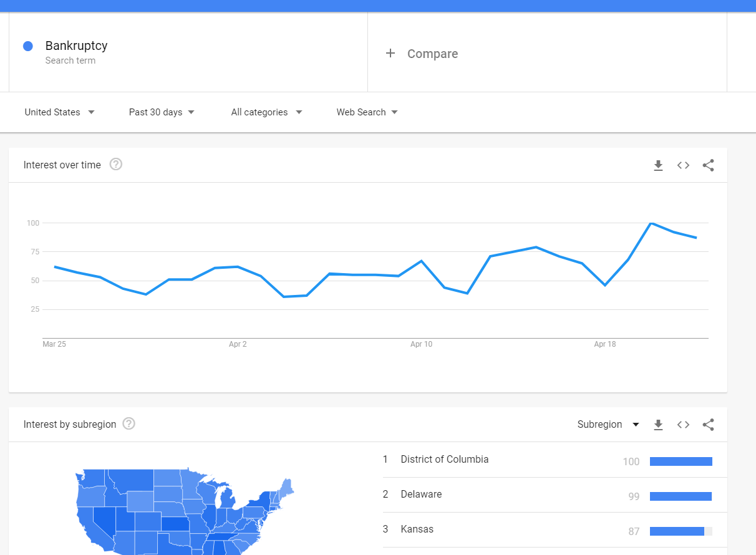The image size is (756, 555).
Task: Show help for Interest over time
Action: (x=116, y=165)
